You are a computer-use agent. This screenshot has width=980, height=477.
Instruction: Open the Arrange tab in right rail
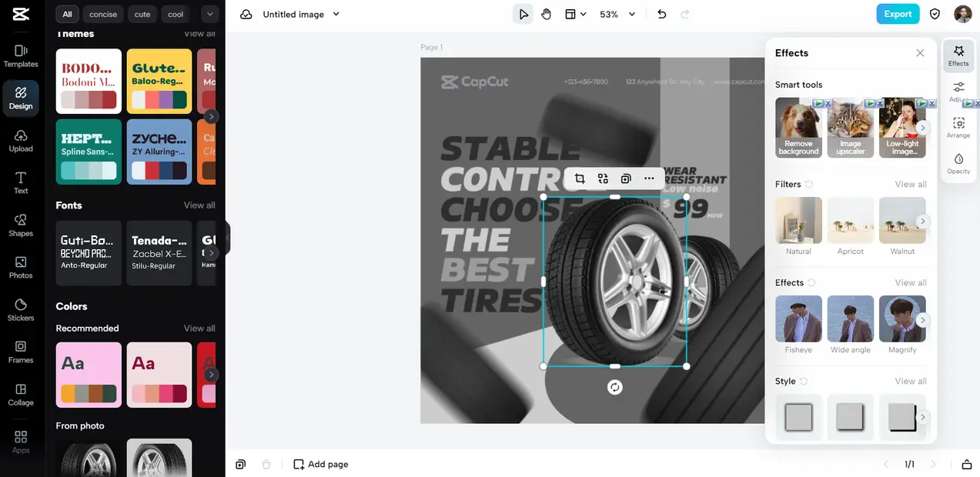pos(958,128)
